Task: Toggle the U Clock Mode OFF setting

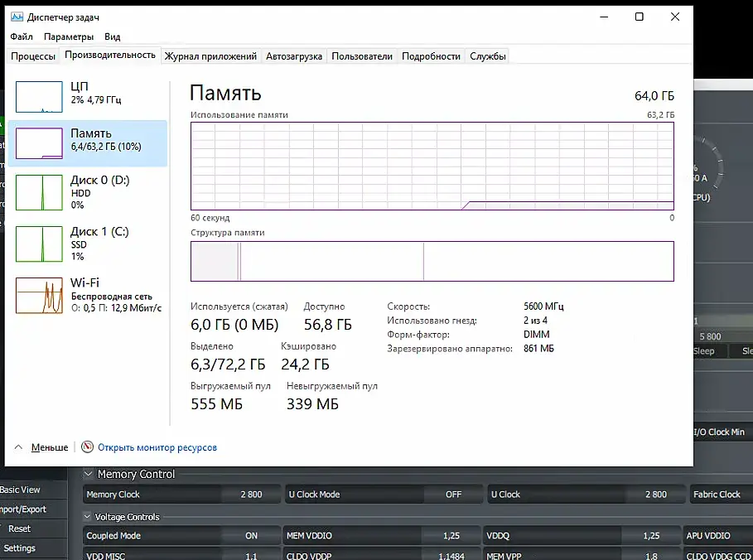Action: click(384, 495)
